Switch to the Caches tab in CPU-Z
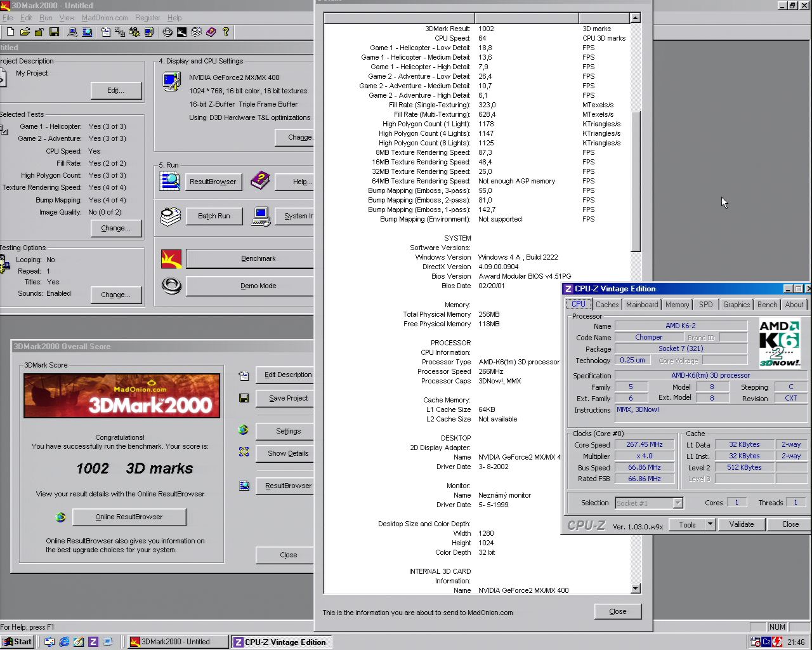Image resolution: width=812 pixels, height=650 pixels. 607,305
